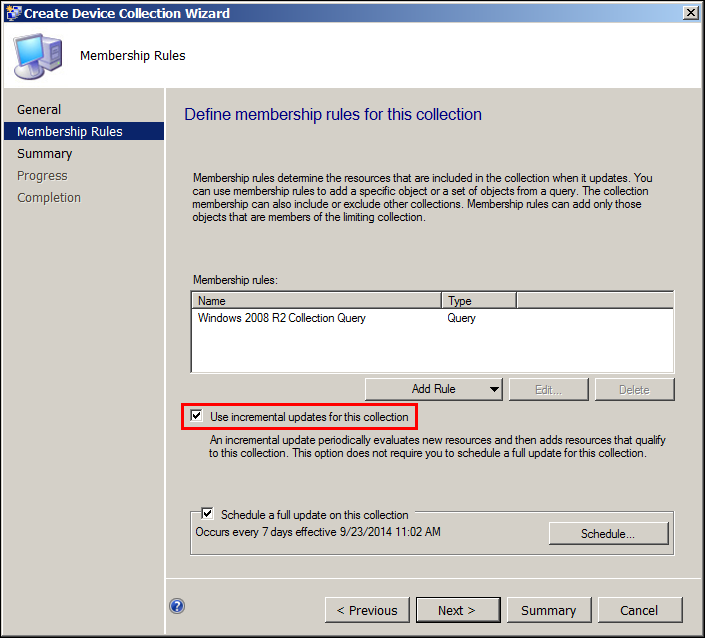705x638 pixels.
Task: Click the computer wizard icon in header
Action: coord(39,56)
